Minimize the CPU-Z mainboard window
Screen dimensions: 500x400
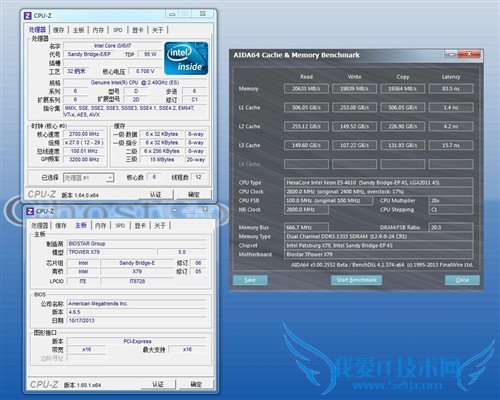click(x=175, y=210)
